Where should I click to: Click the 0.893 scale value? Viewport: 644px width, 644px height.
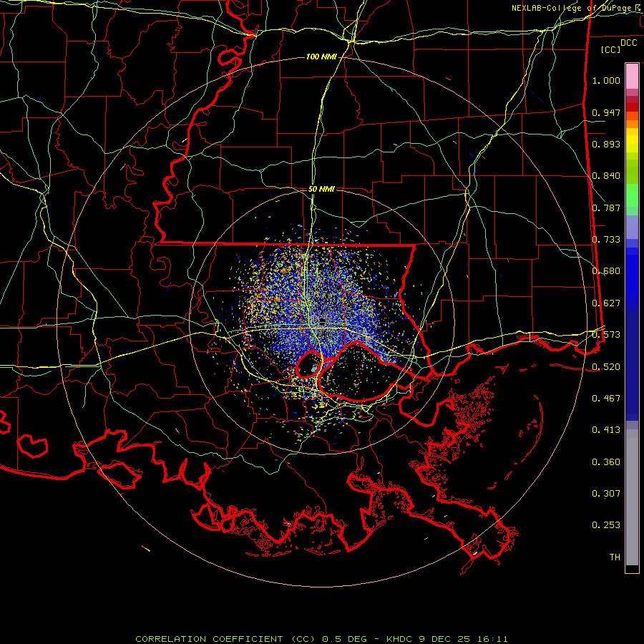point(606,144)
